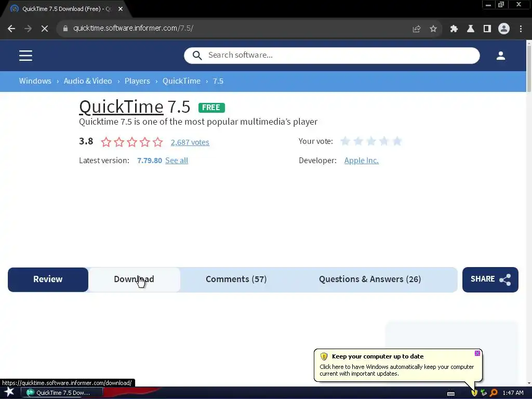Screen dimensions: 532x399
Task: Stop page loading with the X button
Action: [x=45, y=29]
